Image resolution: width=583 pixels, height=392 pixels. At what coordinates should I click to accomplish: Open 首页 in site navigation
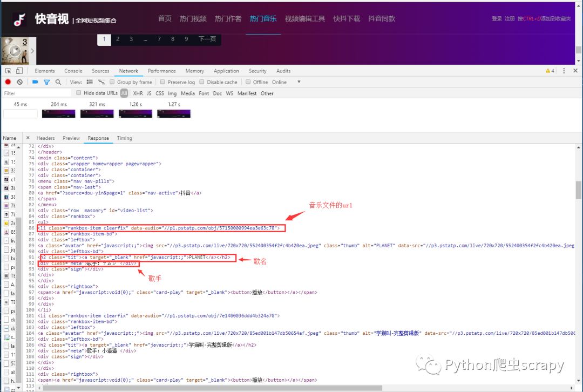165,18
